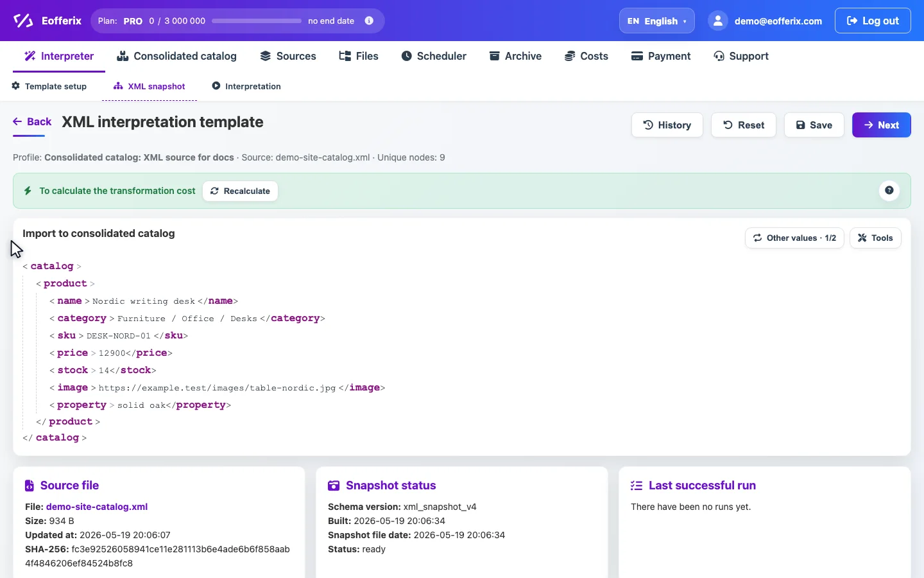Click the sku node tag
Image resolution: width=924 pixels, height=578 pixels.
[67, 335]
